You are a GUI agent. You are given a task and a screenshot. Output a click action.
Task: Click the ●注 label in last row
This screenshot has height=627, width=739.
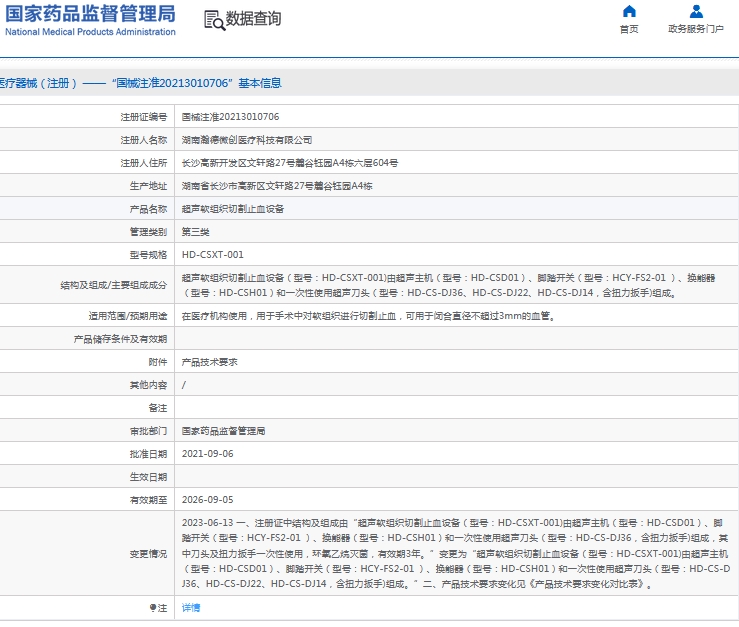[158, 608]
